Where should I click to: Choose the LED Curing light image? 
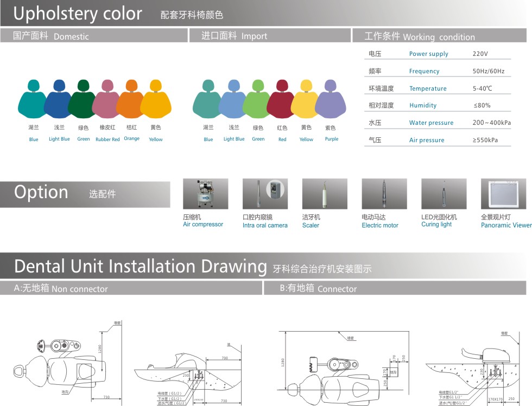444,194
